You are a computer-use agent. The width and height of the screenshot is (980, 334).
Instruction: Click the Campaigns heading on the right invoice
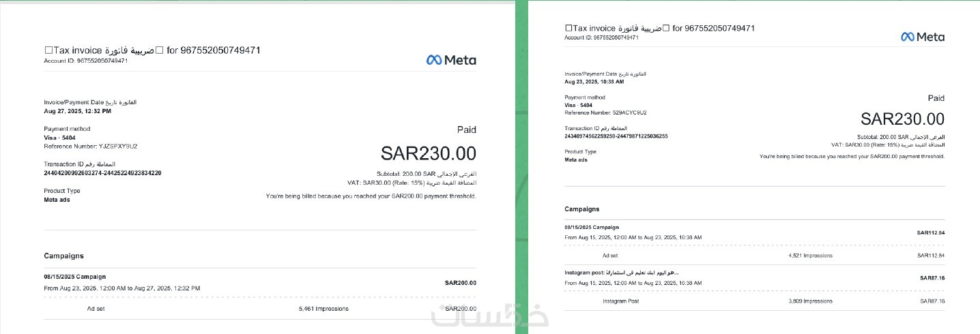[582, 209]
